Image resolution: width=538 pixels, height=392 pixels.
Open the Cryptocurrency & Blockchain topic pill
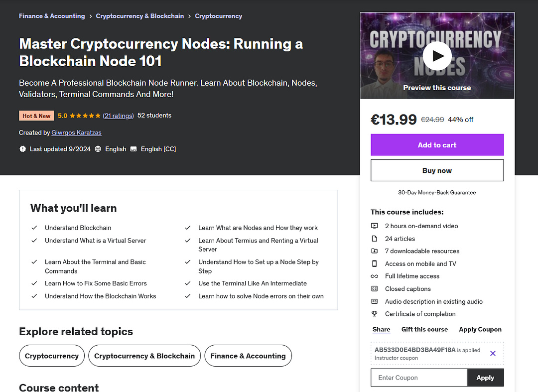click(144, 356)
